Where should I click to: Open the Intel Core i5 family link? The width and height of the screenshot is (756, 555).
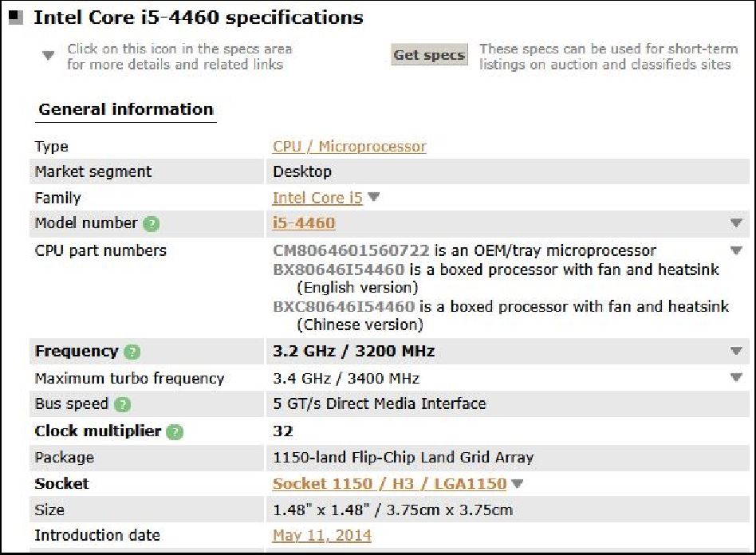click(317, 198)
